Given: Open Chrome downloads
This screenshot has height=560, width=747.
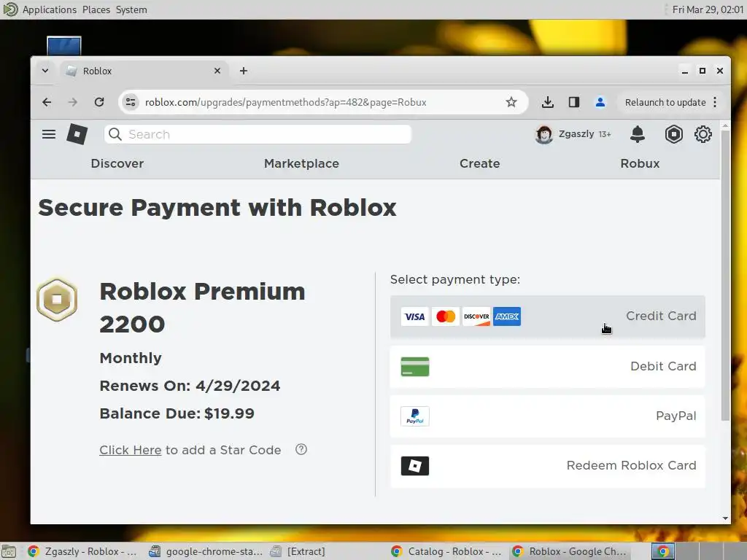Looking at the screenshot, I should point(548,102).
